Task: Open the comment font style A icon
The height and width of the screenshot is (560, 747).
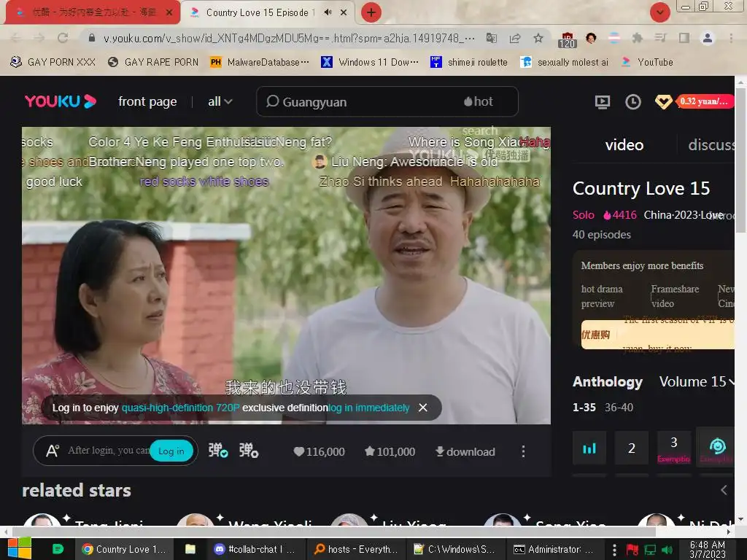Action: [53, 451]
